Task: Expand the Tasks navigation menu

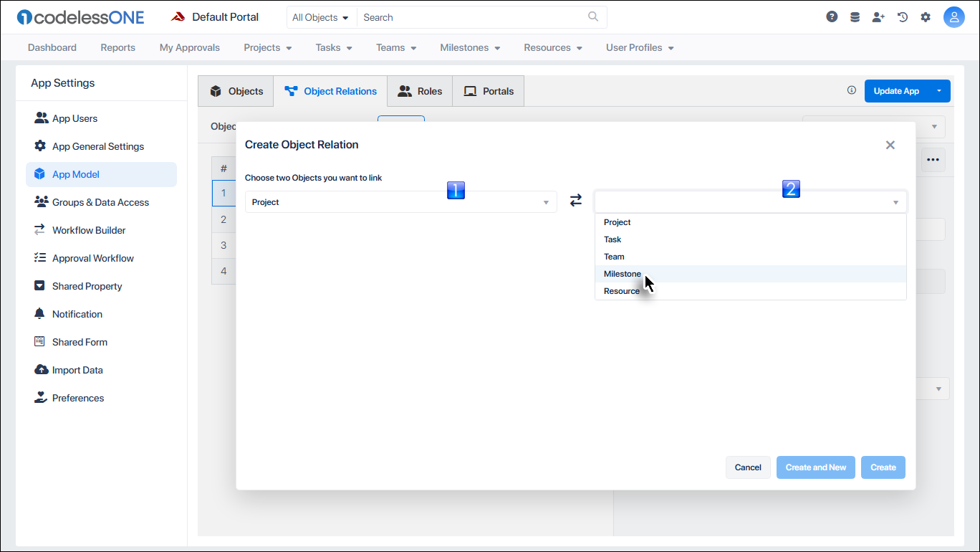Action: click(x=334, y=47)
